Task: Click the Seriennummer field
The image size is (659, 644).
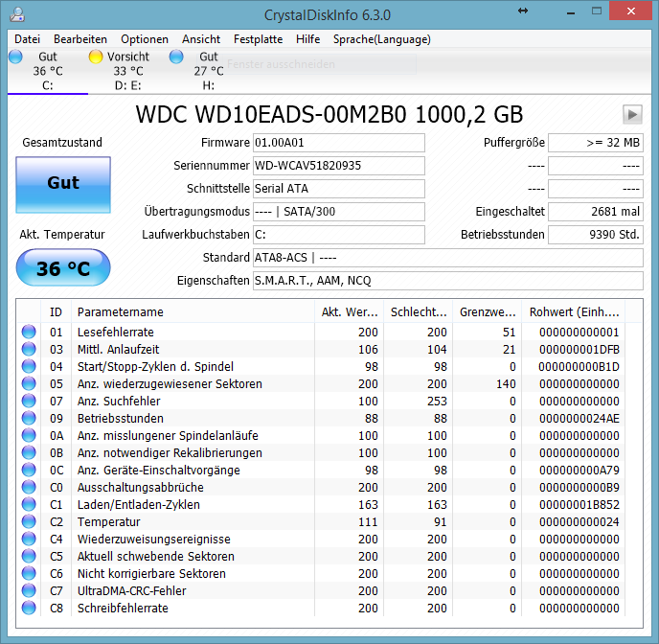Action: point(339,166)
